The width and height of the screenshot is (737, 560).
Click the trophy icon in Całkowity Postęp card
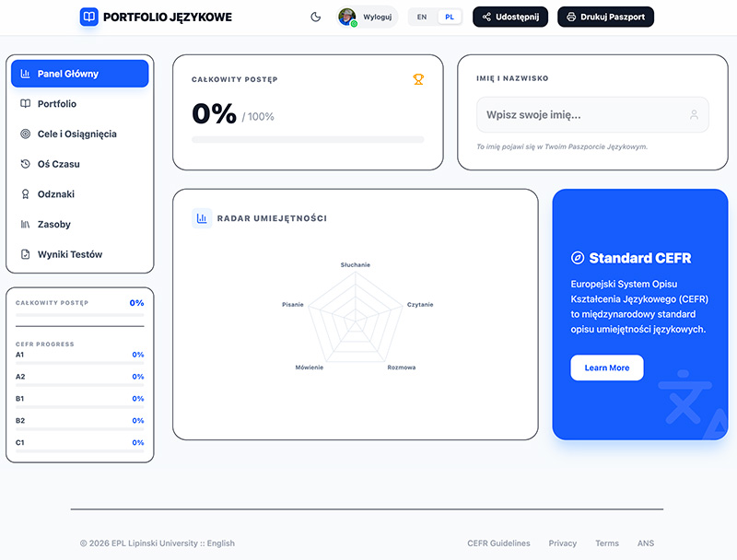click(418, 79)
